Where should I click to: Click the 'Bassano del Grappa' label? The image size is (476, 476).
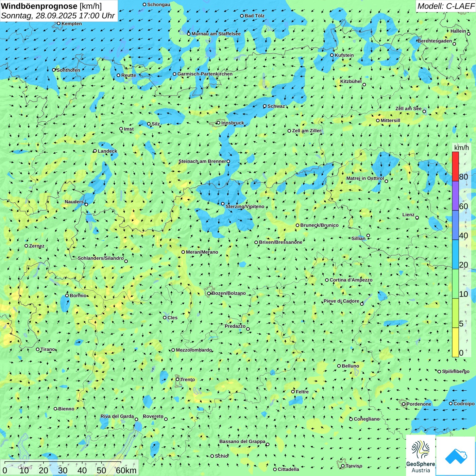242,441
